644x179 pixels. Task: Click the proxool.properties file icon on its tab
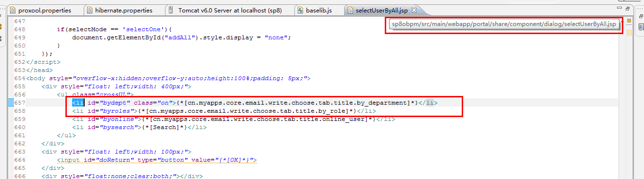pos(13,10)
